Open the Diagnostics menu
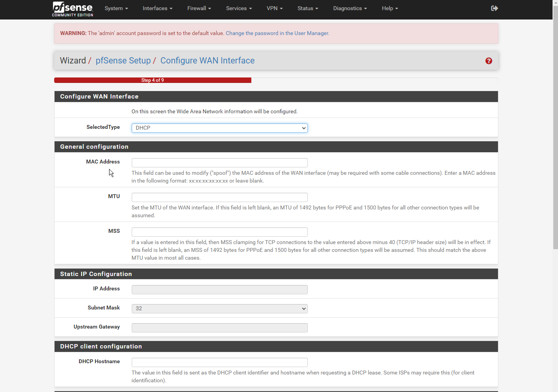 tap(350, 8)
